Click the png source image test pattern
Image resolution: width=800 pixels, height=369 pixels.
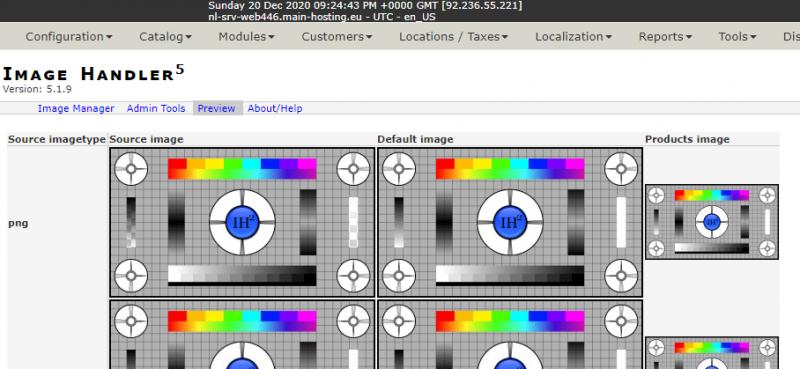click(x=242, y=222)
